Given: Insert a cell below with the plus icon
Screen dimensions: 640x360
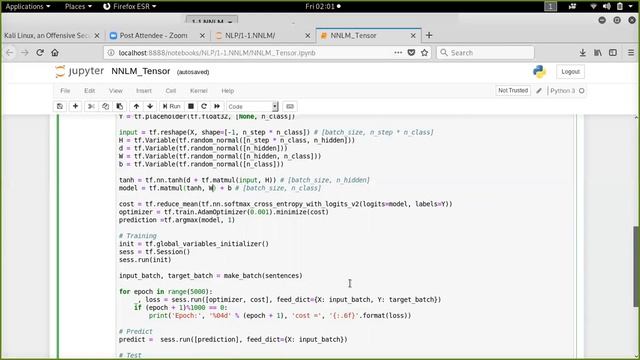Looking at the screenshot, I should (x=76, y=107).
